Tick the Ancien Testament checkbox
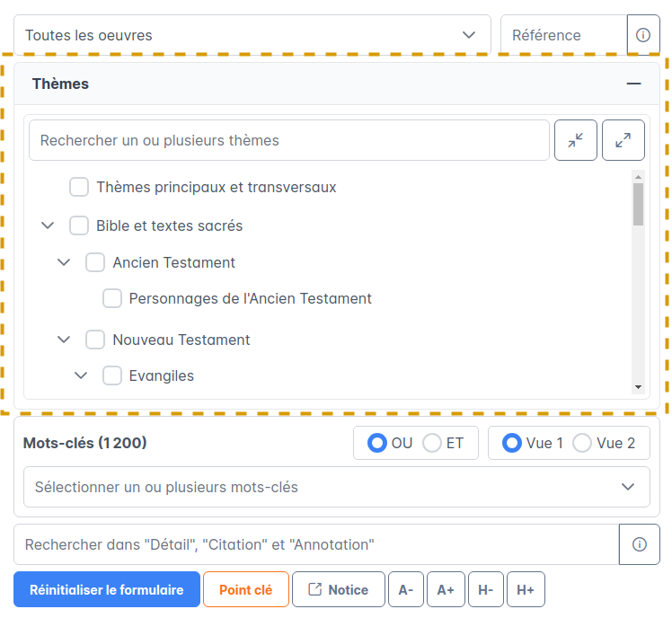 (95, 262)
